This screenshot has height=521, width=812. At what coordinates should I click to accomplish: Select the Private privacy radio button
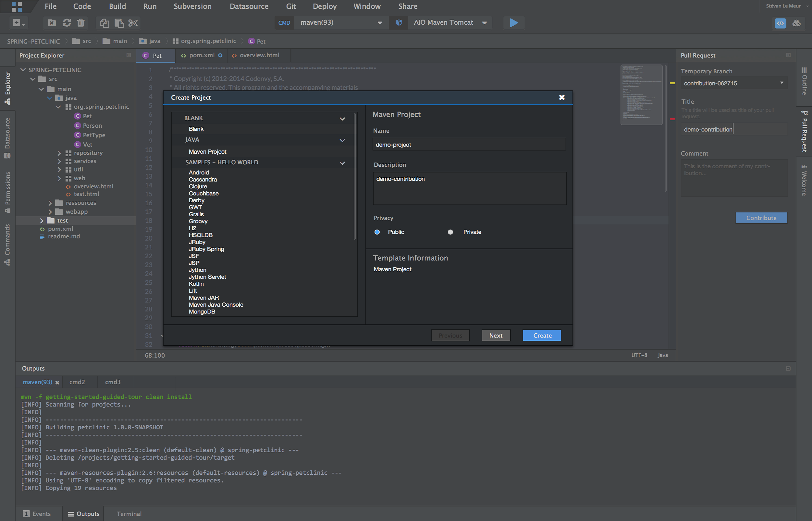coord(450,232)
